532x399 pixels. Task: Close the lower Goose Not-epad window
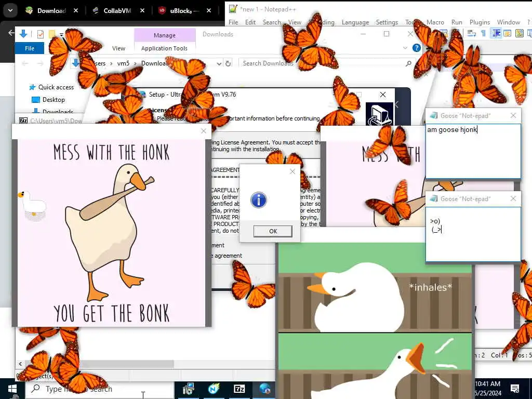click(513, 199)
